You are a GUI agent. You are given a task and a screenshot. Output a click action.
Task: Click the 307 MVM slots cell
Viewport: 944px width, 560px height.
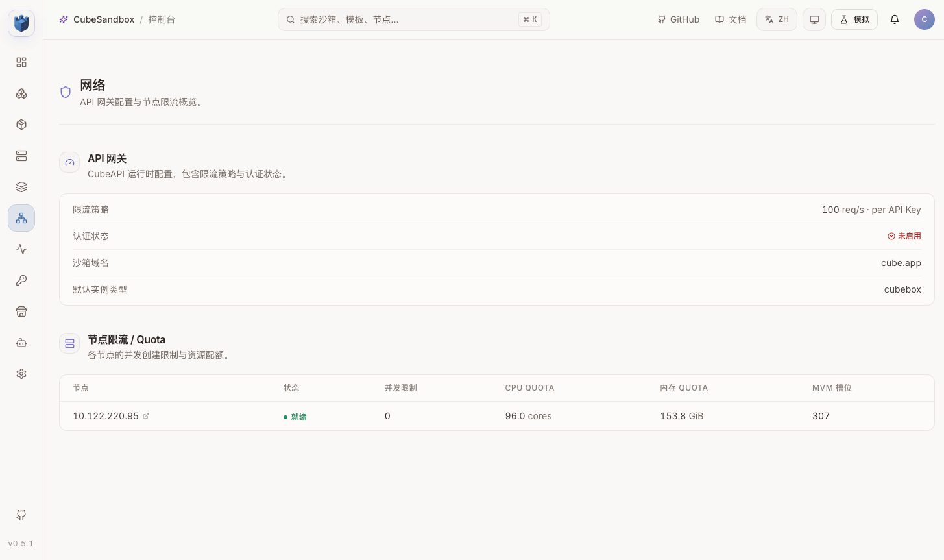(821, 416)
